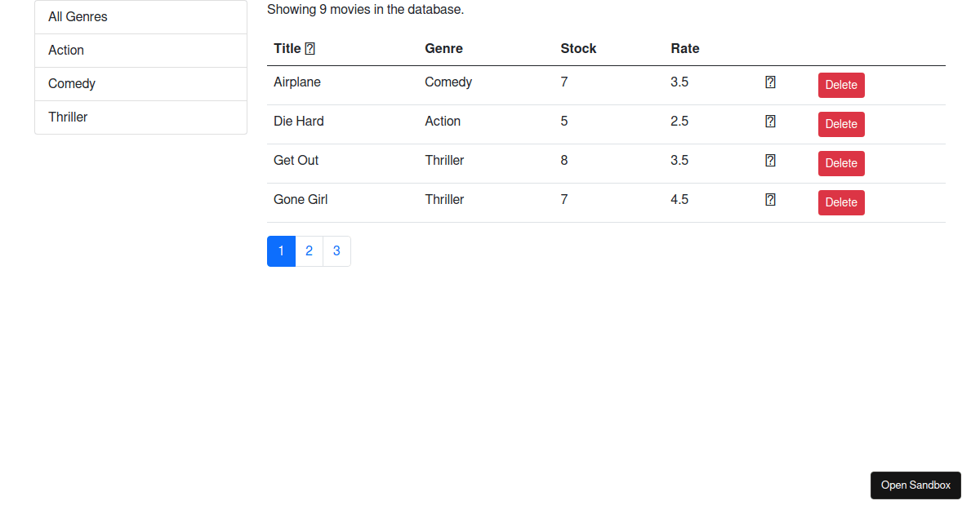Delete the Airplane movie
Screen dimensions: 980x514
point(841,85)
